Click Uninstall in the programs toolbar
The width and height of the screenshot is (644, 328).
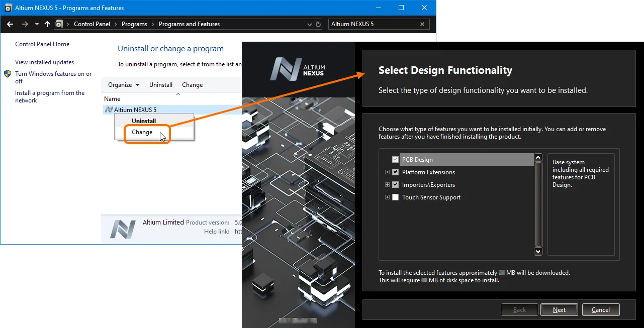tap(161, 85)
